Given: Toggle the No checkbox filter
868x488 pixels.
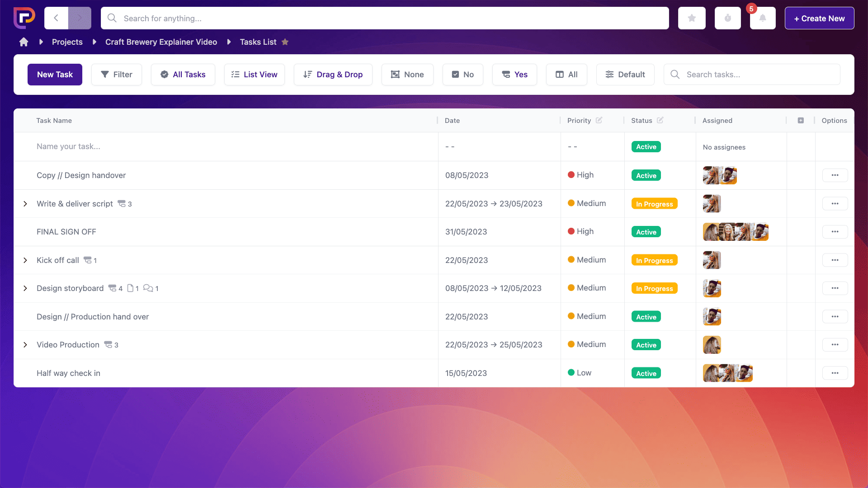Looking at the screenshot, I should [456, 75].
